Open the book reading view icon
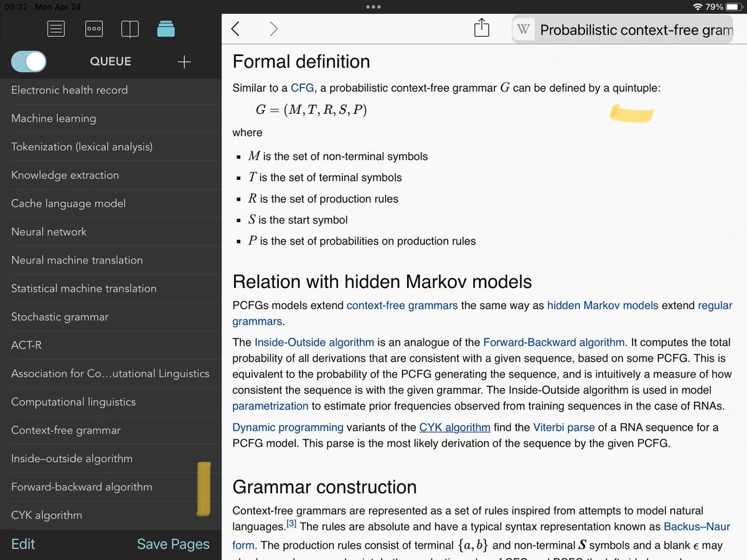This screenshot has height=560, width=747. pyautogui.click(x=130, y=29)
